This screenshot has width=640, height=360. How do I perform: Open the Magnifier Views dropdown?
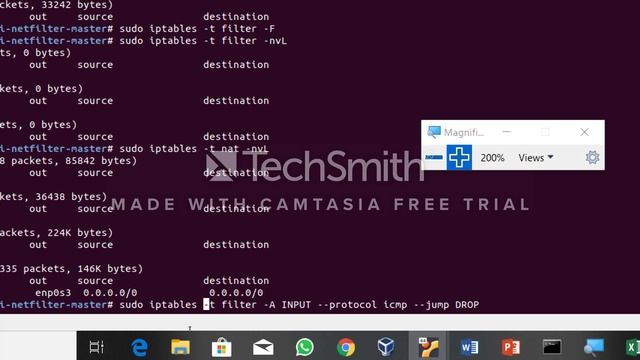[536, 158]
